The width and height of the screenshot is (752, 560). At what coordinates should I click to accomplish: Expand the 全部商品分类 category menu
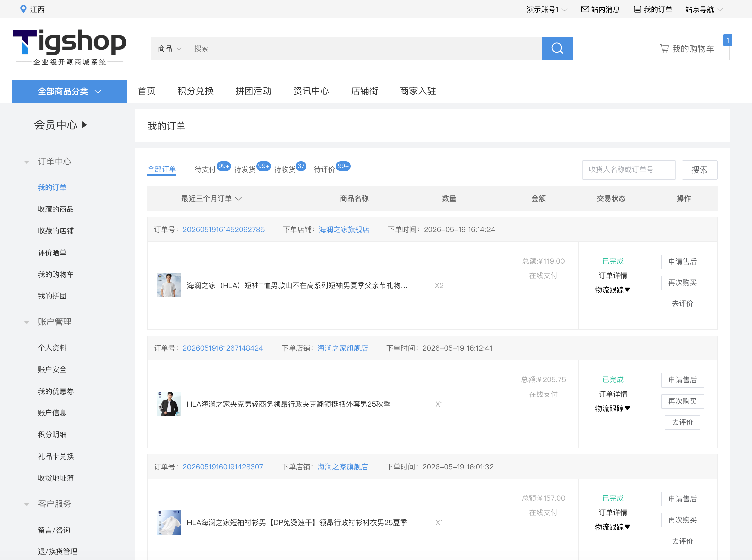point(69,91)
